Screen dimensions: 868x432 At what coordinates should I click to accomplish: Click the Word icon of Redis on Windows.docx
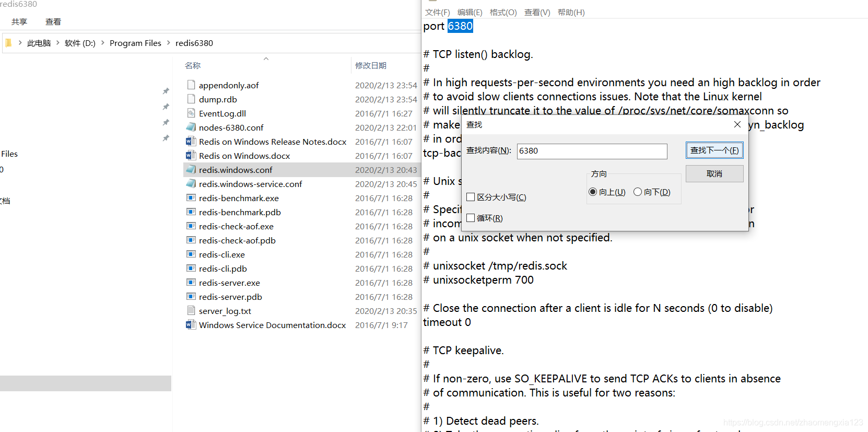coord(191,155)
